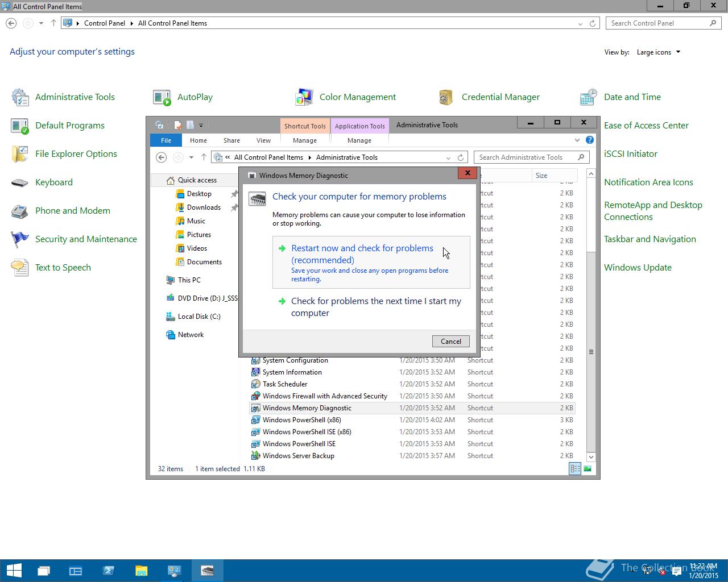Expand Control Panel address bar history dropdown
Screen dimensions: 728x582
click(x=580, y=23)
